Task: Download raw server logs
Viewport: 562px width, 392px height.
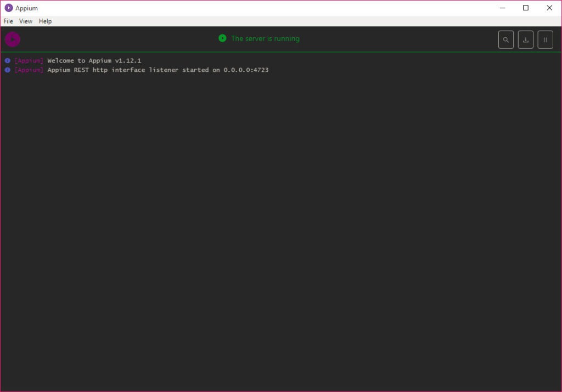Action: pyautogui.click(x=525, y=40)
